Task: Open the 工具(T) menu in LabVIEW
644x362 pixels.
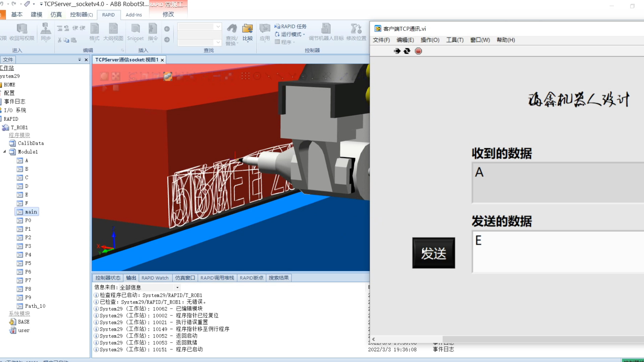Action: pyautogui.click(x=454, y=40)
